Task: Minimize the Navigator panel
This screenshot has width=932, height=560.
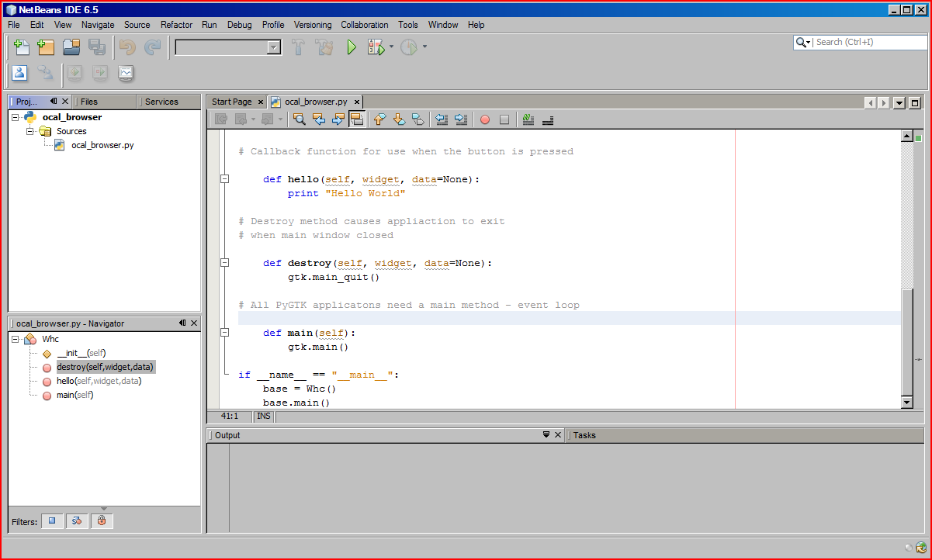Action: (182, 323)
